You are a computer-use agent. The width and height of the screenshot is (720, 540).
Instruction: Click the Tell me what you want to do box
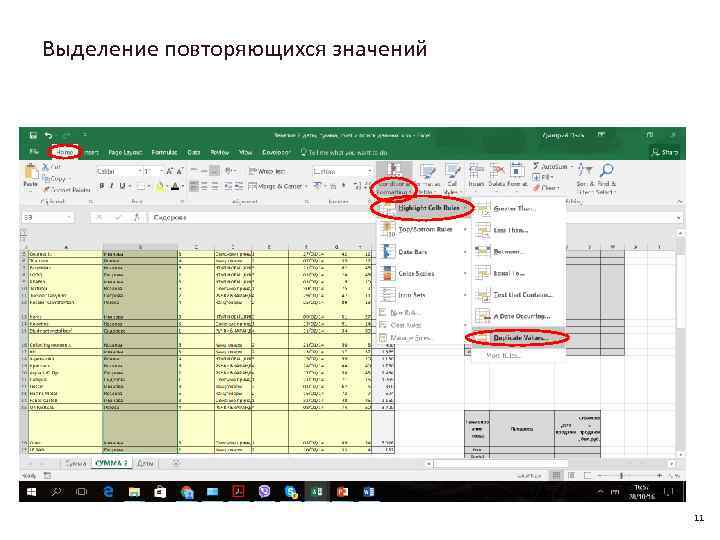pos(344,152)
